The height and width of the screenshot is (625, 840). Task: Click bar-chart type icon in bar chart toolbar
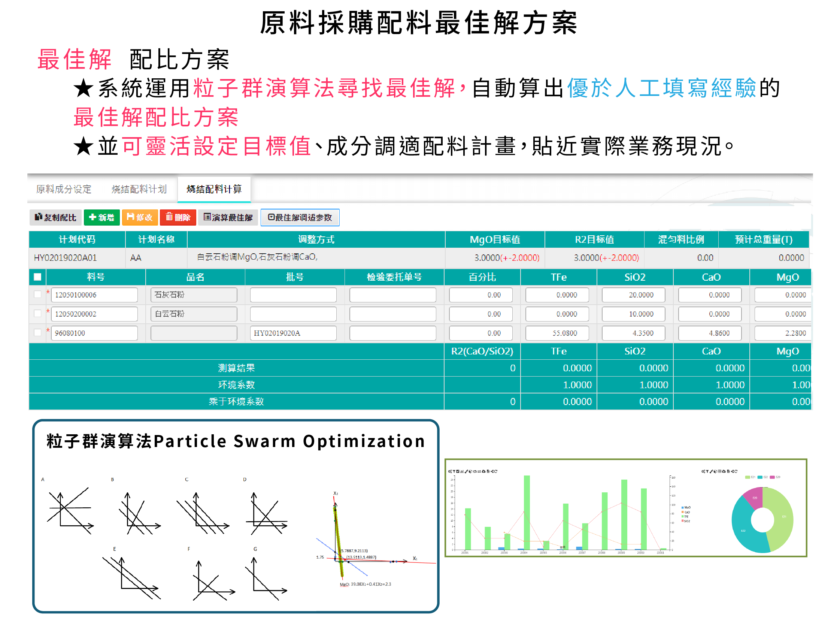click(462, 471)
